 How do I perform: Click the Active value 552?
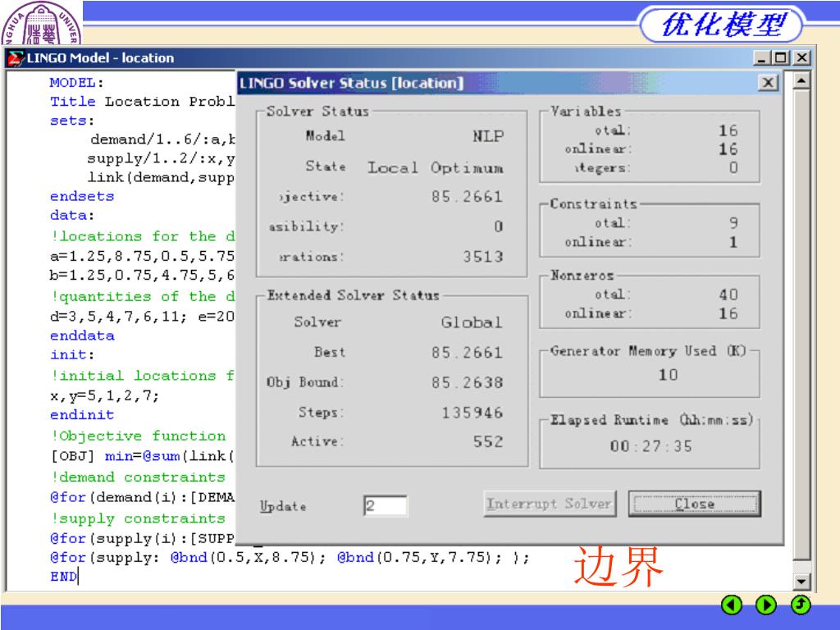pos(488,441)
